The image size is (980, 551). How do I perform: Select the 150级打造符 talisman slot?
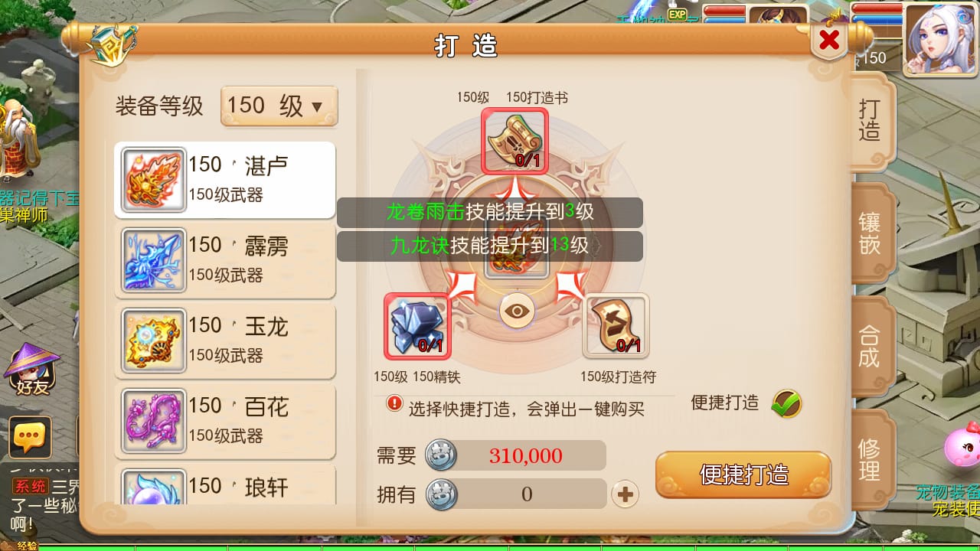pos(616,326)
